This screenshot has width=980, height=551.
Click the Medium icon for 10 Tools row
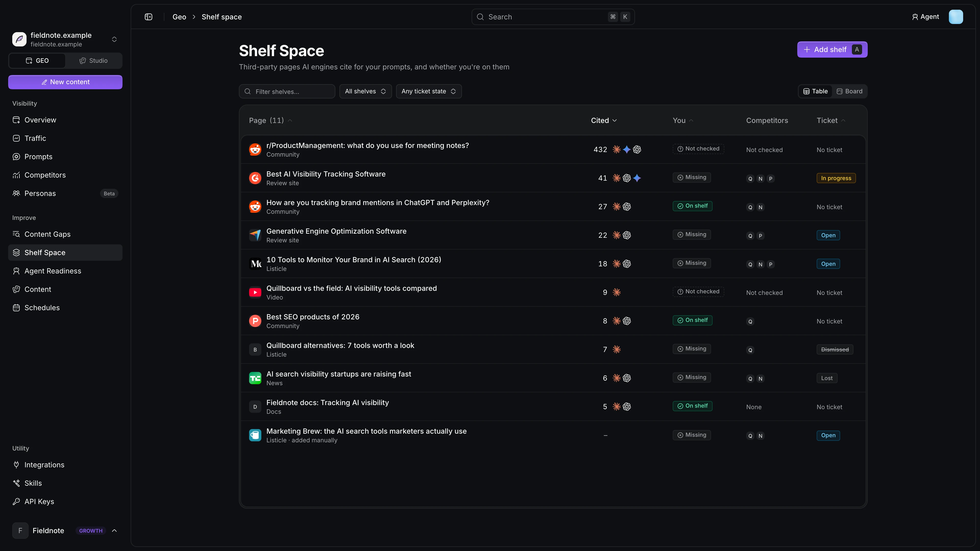255,264
